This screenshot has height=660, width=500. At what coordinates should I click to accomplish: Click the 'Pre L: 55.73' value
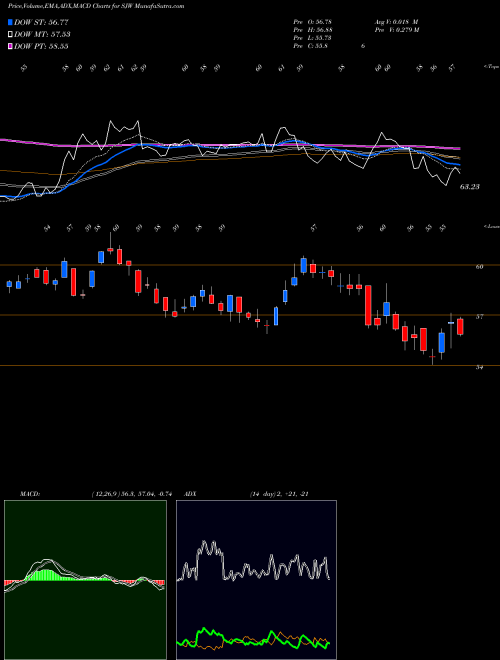tap(314, 38)
